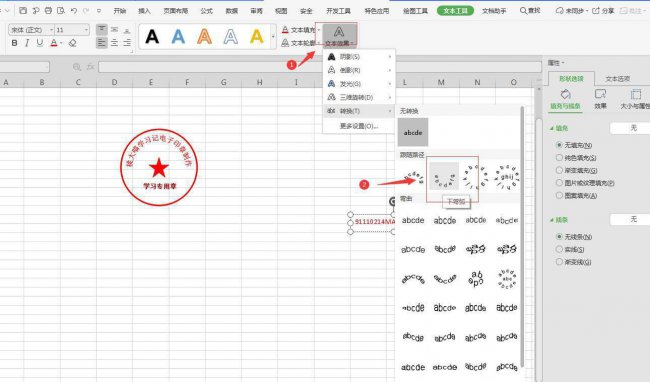Click the 查找 search button

(530, 11)
